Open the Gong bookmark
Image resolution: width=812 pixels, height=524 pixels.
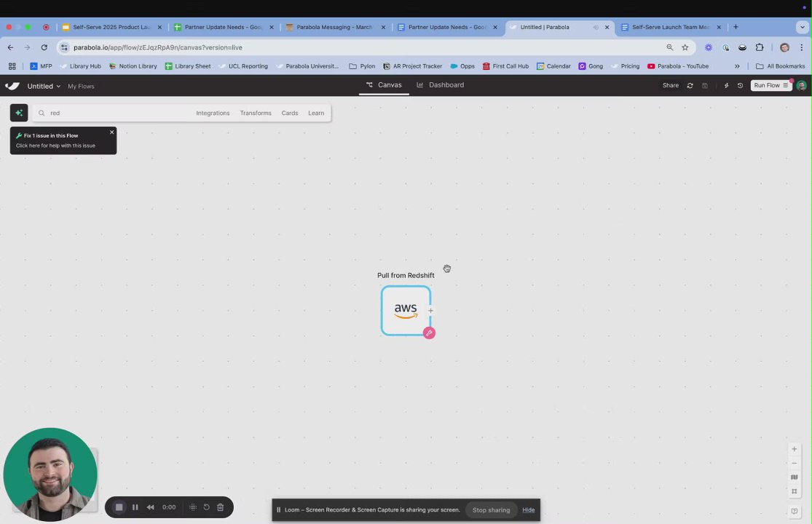[591, 66]
